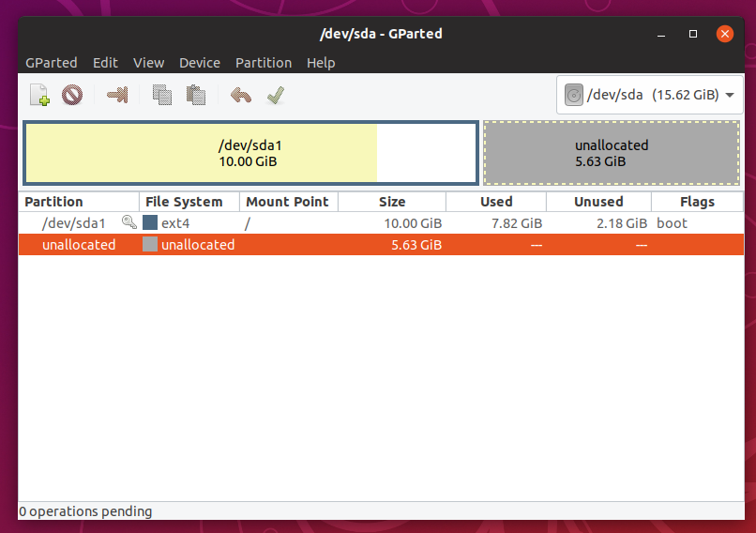Click the Apply all operations checkmark
Viewport: 756px width, 533px height.
[x=276, y=95]
